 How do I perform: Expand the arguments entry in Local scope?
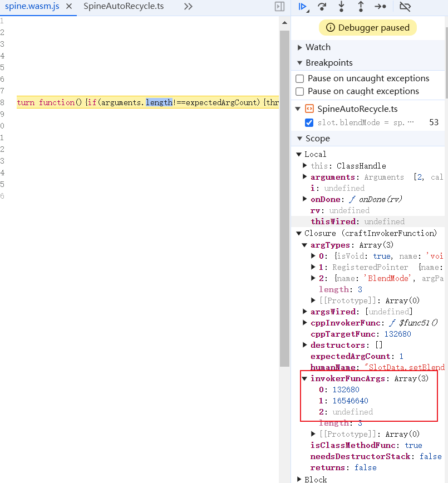coord(304,177)
